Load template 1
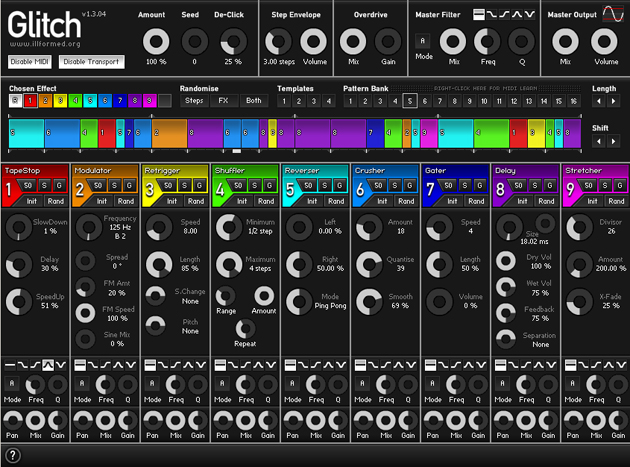Screen dimensions: 630x467 point(284,101)
